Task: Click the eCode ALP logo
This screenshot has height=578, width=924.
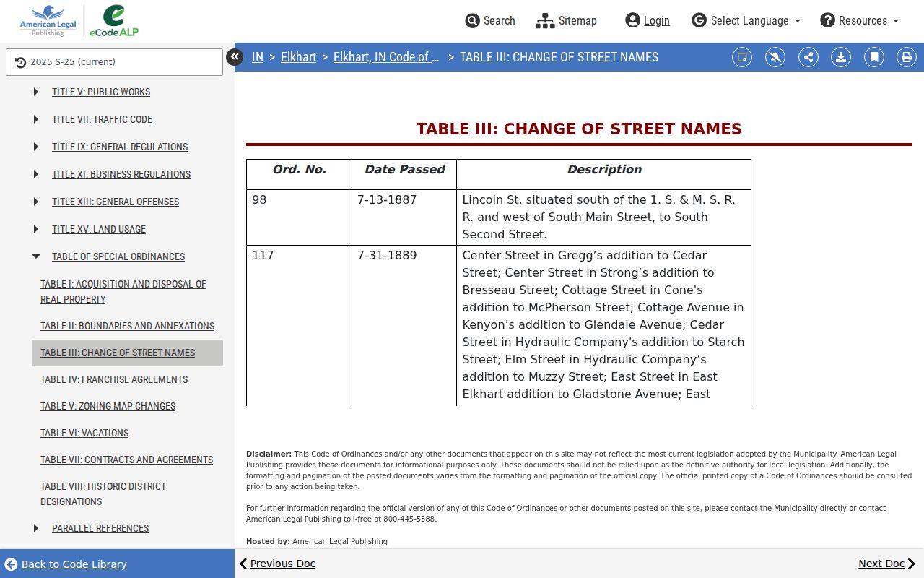Action: point(114,21)
